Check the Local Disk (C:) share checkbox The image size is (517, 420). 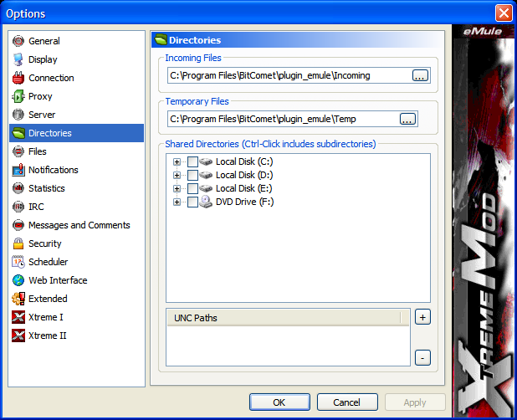192,161
